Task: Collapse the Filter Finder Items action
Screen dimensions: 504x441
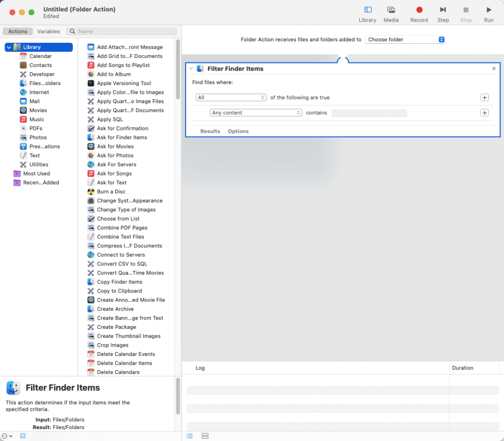Action: click(x=191, y=68)
